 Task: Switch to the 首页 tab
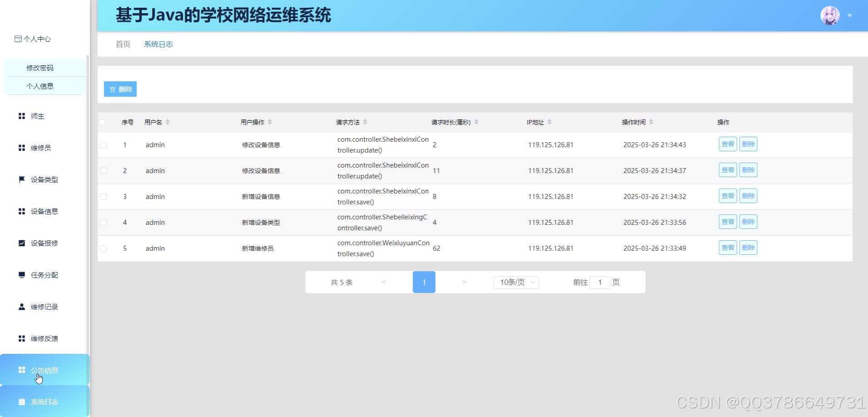pos(123,44)
